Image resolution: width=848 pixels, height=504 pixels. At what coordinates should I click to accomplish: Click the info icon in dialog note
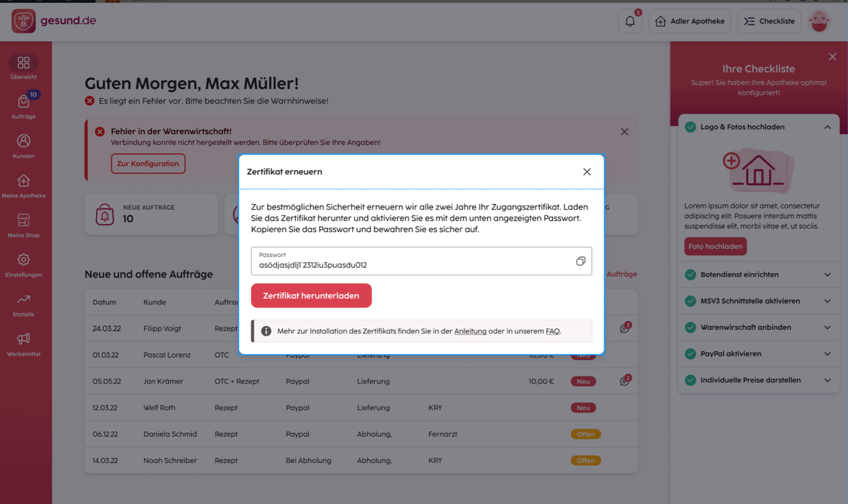pyautogui.click(x=266, y=331)
